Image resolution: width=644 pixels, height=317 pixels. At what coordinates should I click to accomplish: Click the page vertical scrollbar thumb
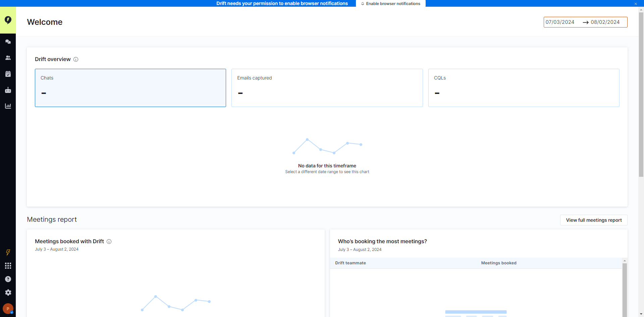pos(641,95)
